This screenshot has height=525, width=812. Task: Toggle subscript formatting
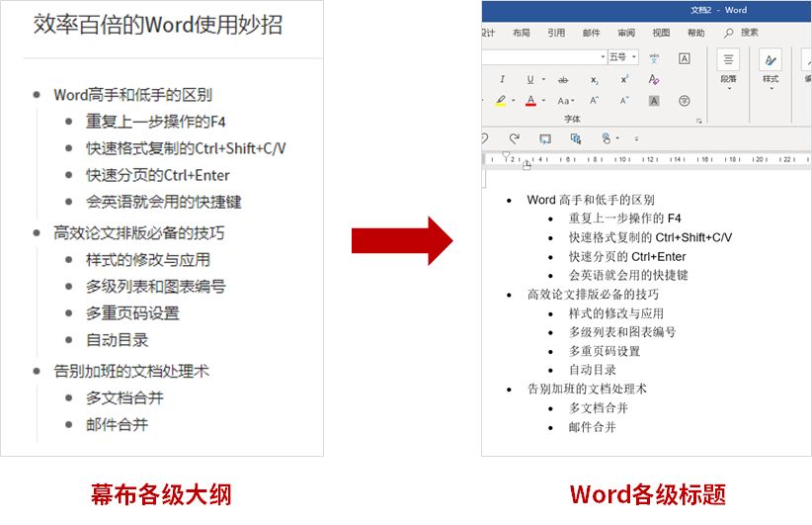595,80
